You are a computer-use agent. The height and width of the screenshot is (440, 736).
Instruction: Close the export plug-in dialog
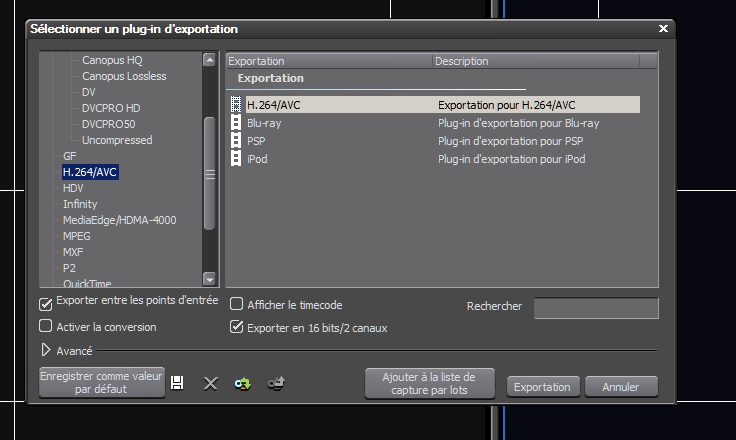663,29
